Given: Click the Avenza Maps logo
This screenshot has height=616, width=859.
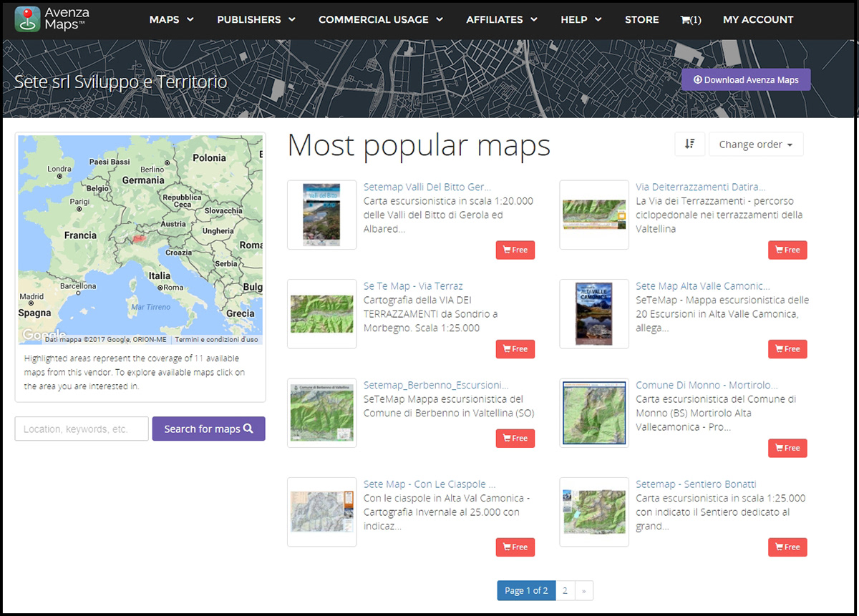Looking at the screenshot, I should pyautogui.click(x=52, y=19).
